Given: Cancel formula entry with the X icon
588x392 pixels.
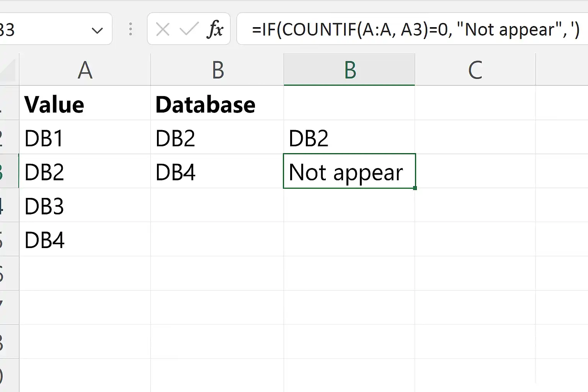Looking at the screenshot, I should tap(163, 29).
